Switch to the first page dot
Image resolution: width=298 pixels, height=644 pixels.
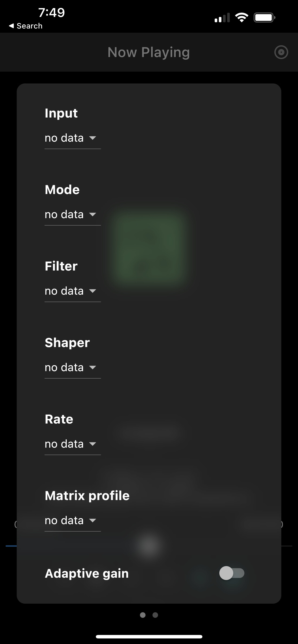click(x=143, y=615)
